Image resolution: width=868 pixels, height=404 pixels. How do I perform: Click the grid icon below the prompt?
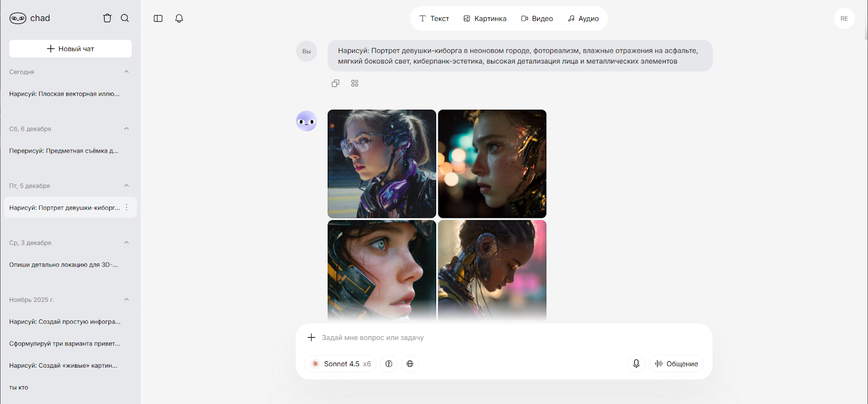(x=355, y=83)
